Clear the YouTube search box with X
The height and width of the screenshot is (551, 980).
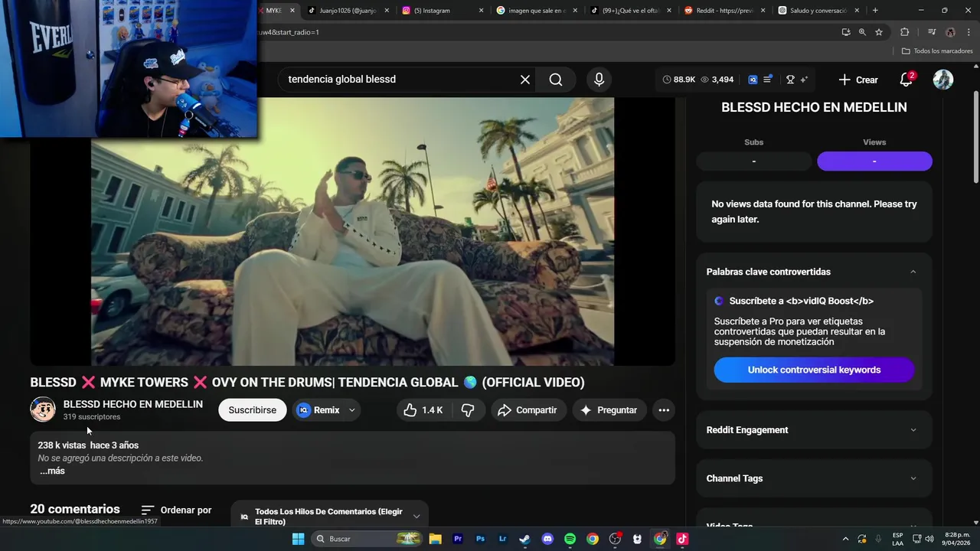click(x=525, y=80)
